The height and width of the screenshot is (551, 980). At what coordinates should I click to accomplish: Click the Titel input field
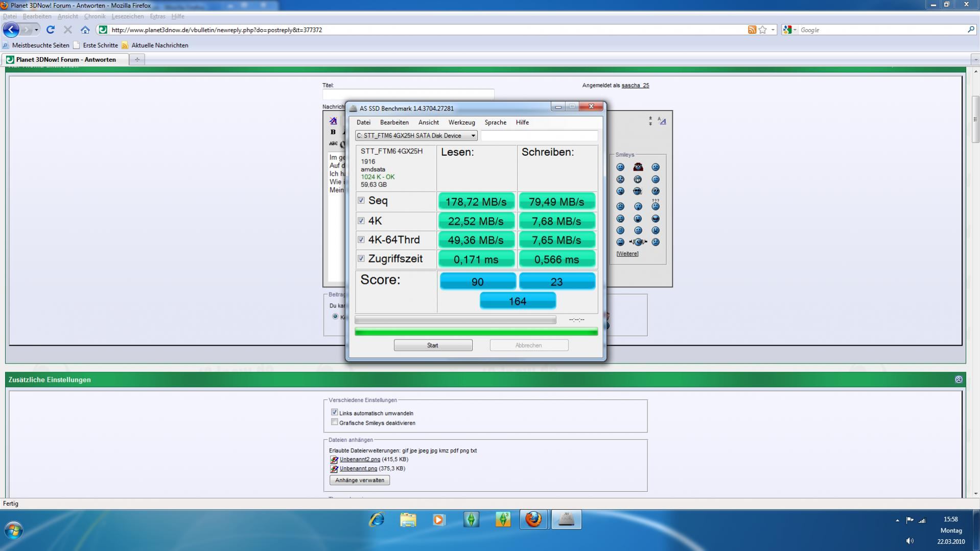(x=408, y=94)
